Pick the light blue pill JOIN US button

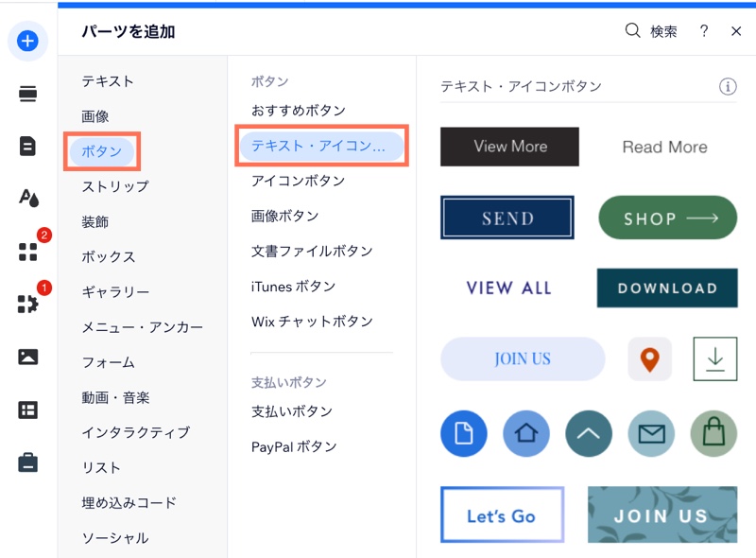coord(523,359)
